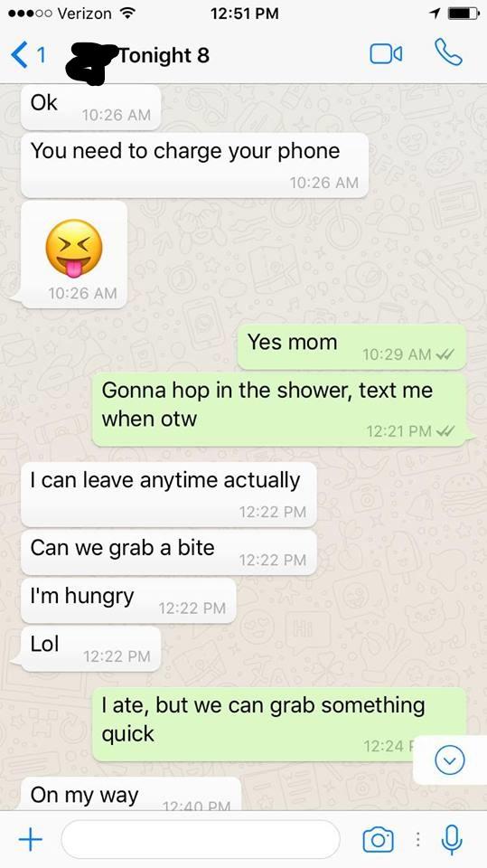
Task: Tap the 'I can leave anytime actually' message
Action: pos(169,495)
